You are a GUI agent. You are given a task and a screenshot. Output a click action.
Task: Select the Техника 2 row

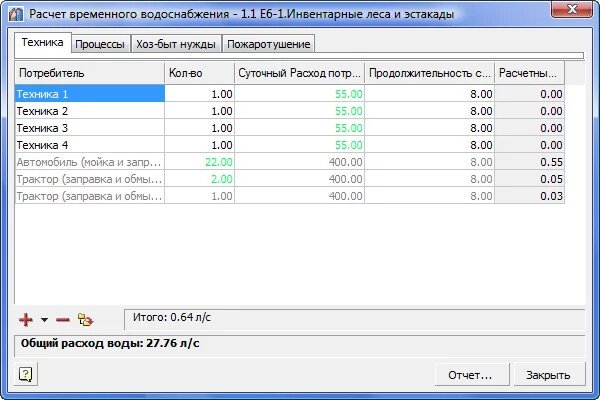pos(289,111)
